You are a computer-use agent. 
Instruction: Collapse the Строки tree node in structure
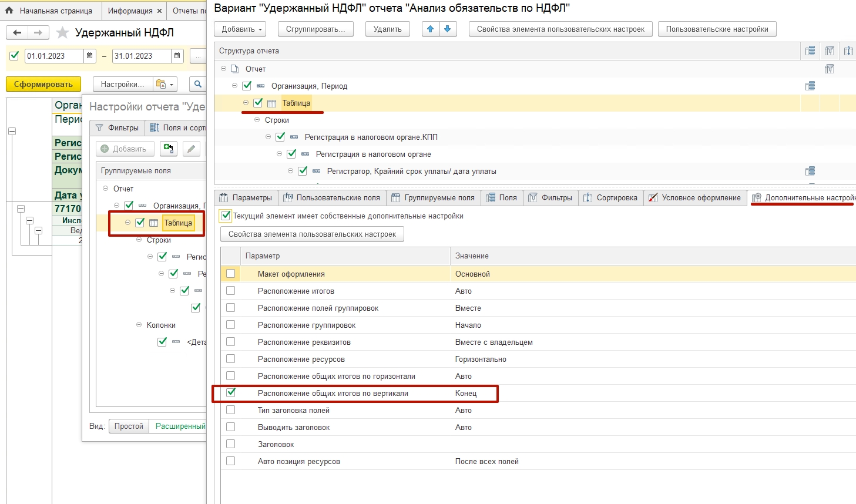(x=257, y=120)
